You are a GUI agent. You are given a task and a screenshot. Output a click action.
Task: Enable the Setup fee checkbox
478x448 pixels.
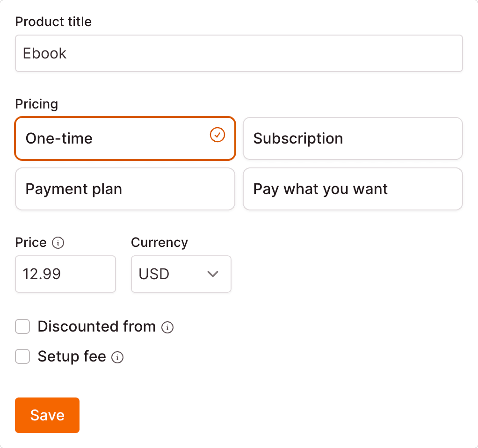click(22, 356)
